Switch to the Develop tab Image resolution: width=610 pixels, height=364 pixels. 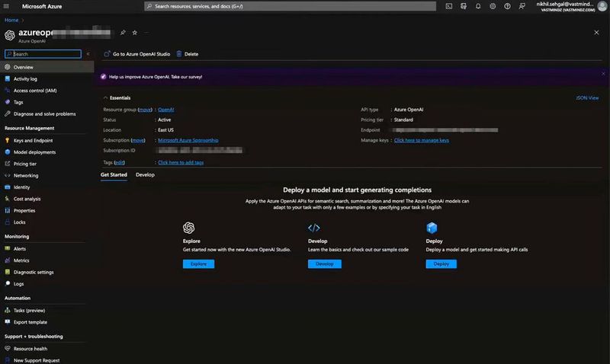[x=145, y=175]
